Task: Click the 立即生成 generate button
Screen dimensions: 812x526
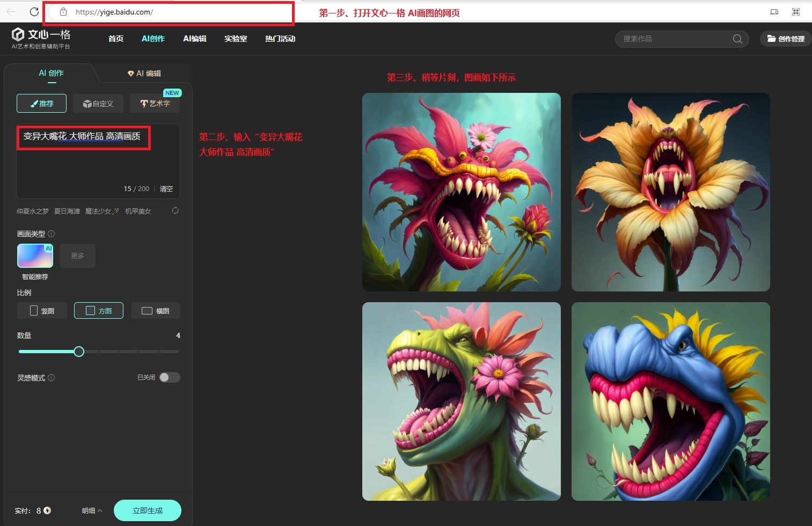Action: [148, 510]
